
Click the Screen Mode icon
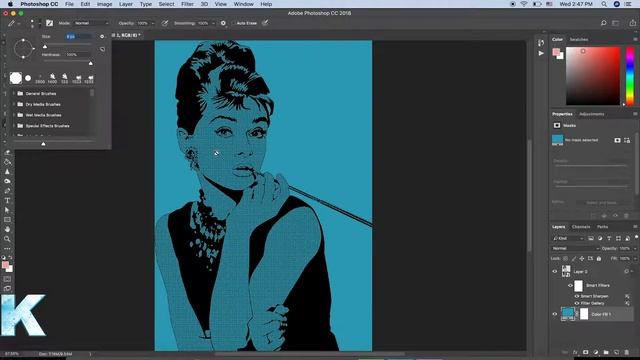pos(7,289)
